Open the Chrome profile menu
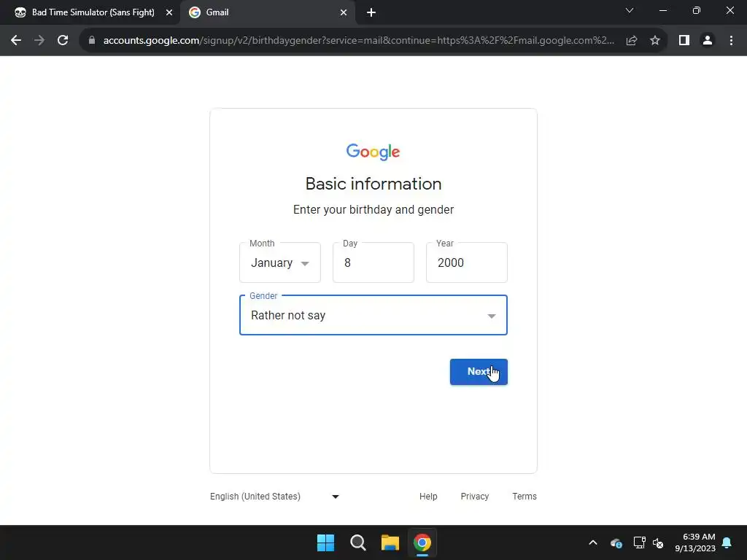The width and height of the screenshot is (747, 560). 708,41
